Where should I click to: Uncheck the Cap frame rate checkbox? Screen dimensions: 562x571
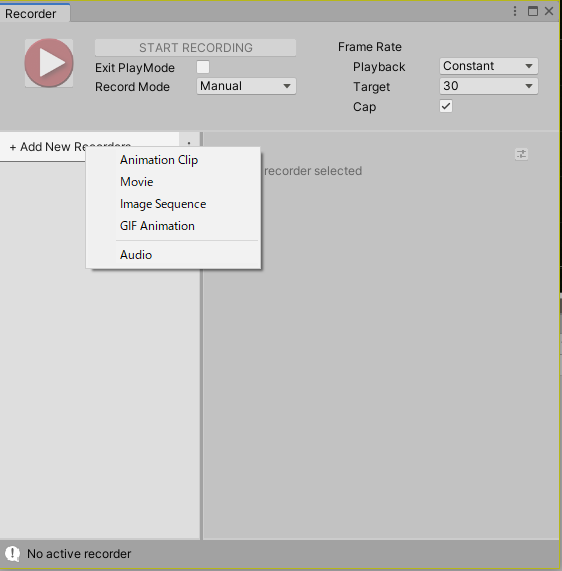point(446,106)
